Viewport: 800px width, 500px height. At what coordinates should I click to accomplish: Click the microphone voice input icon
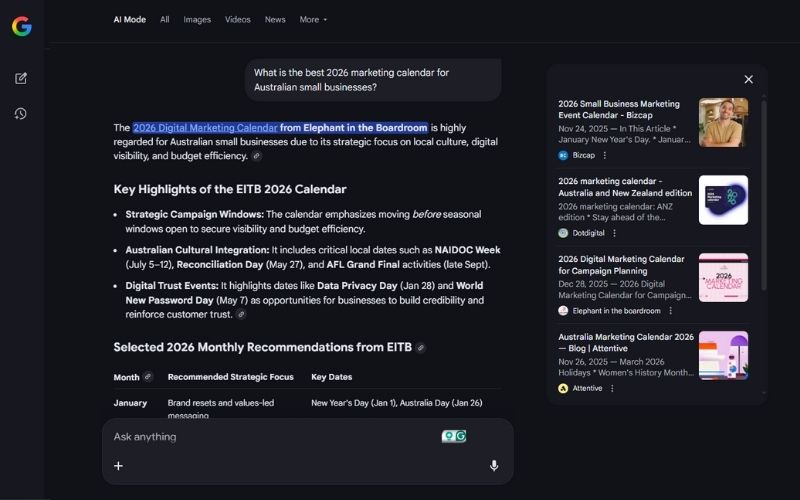[x=494, y=465]
